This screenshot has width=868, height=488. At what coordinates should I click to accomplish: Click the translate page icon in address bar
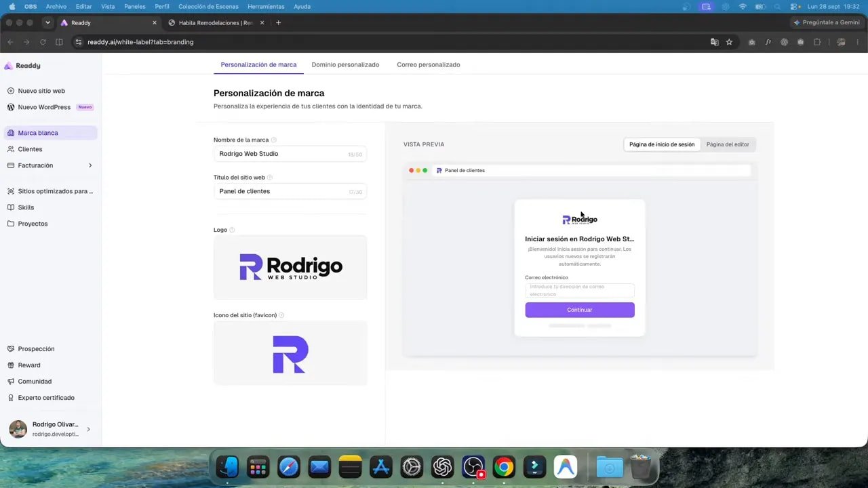coord(714,42)
